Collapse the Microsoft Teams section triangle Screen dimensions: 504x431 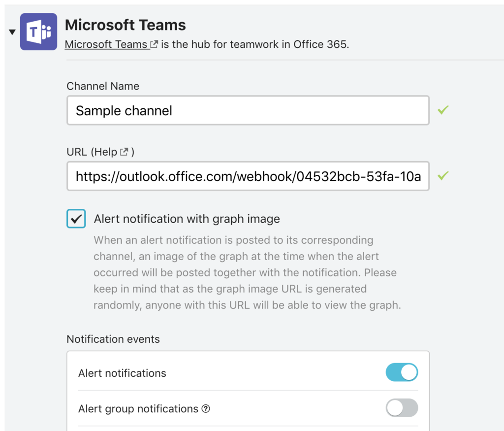[12, 32]
